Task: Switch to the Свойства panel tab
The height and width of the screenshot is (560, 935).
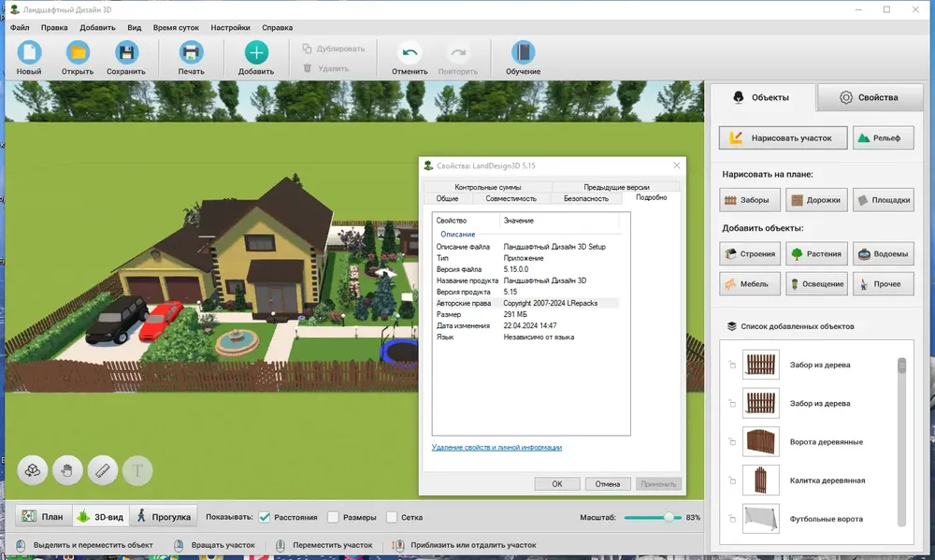Action: tap(870, 97)
